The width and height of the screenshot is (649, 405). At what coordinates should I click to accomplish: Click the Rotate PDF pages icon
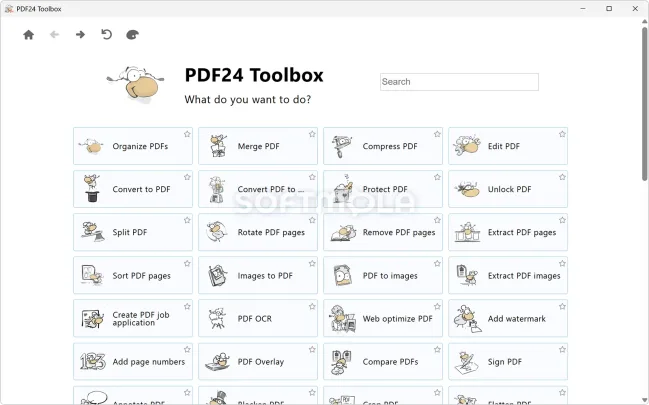coord(217,232)
